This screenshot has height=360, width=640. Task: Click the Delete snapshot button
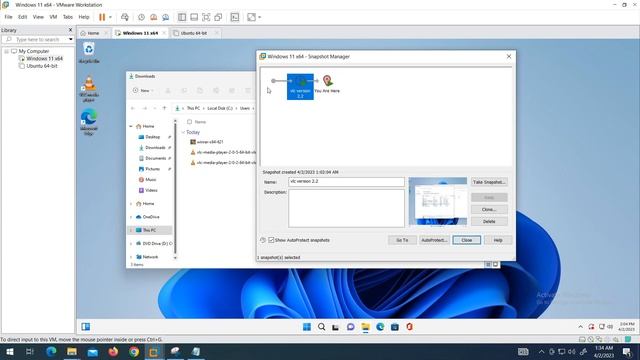click(x=489, y=221)
